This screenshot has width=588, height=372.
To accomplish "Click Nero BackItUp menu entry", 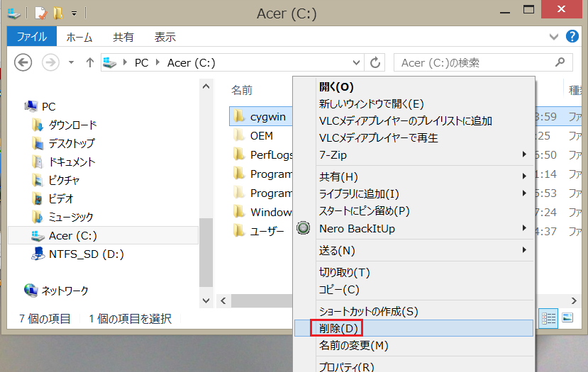I will [357, 229].
